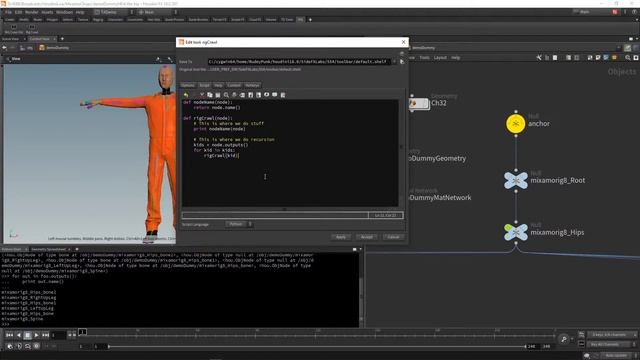This screenshot has height=360, width=640.
Task: Click the demoDummy path node in viewer
Action: pyautogui.click(x=54, y=48)
